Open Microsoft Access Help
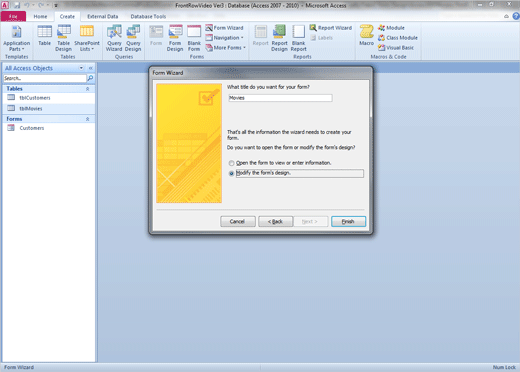 coord(516,16)
